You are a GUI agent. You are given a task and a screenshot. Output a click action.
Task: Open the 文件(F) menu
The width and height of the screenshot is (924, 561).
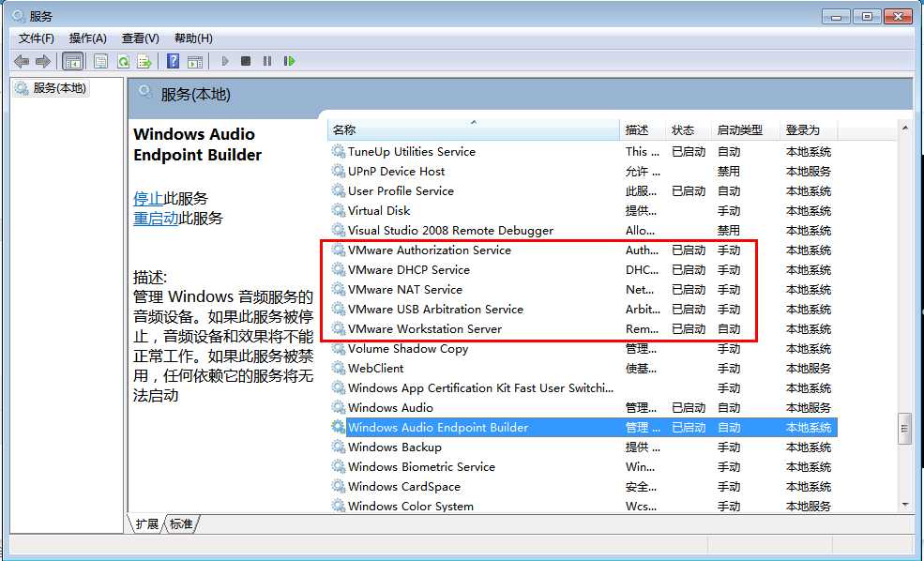37,38
